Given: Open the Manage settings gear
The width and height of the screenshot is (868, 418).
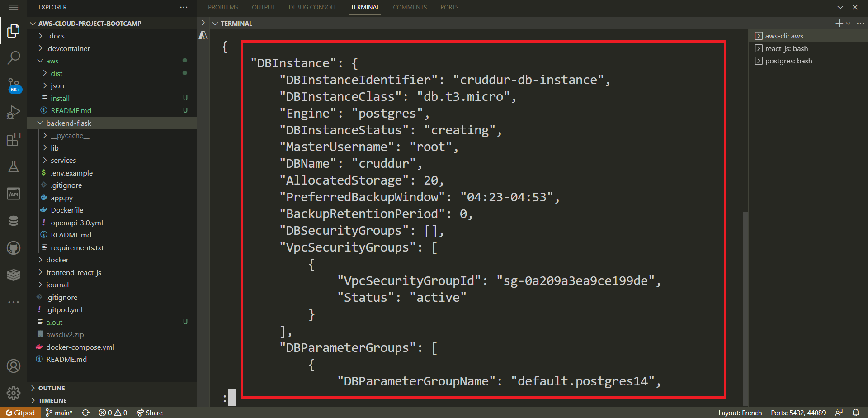Looking at the screenshot, I should [x=14, y=393].
